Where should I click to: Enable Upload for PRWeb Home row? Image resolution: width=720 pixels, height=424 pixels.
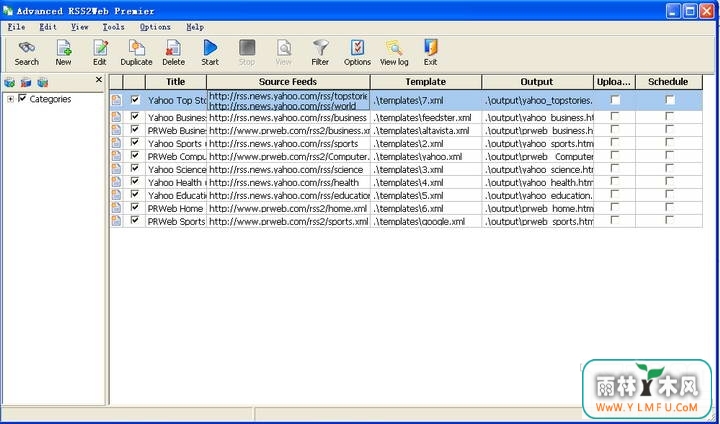(615, 208)
